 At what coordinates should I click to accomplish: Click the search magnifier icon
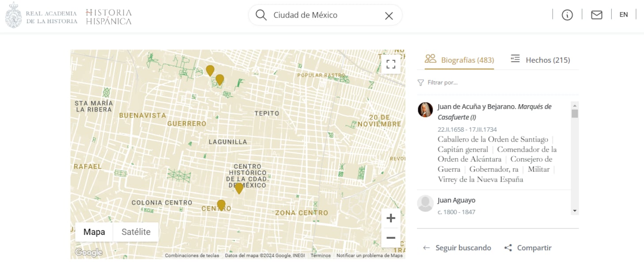click(x=261, y=15)
